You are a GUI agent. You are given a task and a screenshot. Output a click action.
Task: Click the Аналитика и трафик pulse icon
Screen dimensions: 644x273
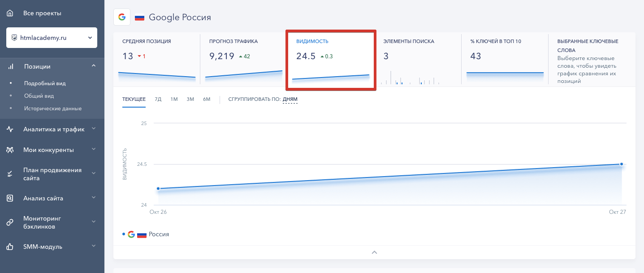tap(10, 129)
